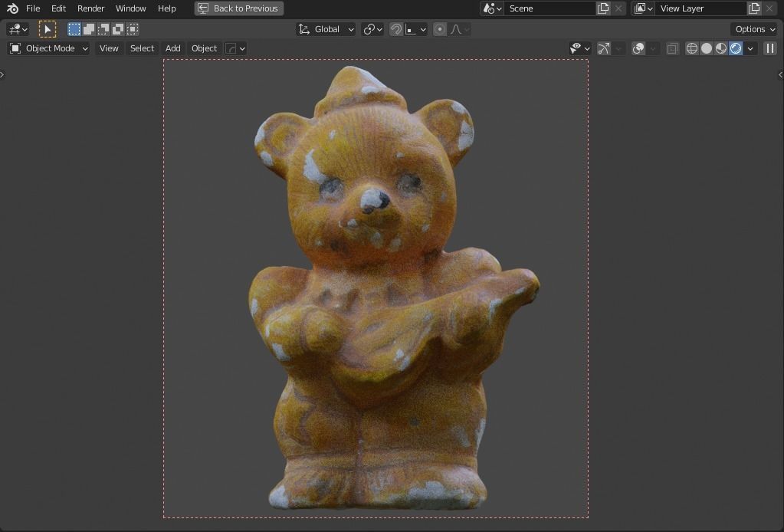
Task: Open the Select menu in viewport header
Action: (x=142, y=48)
